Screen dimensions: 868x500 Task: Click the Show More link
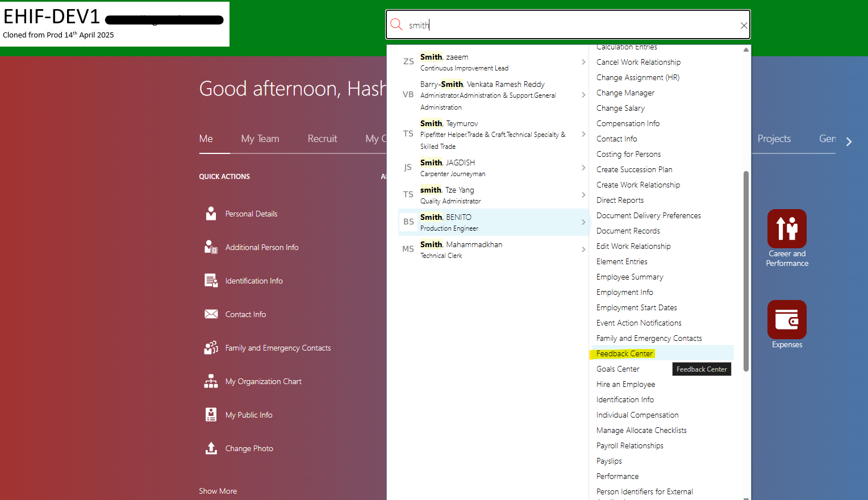coord(218,491)
